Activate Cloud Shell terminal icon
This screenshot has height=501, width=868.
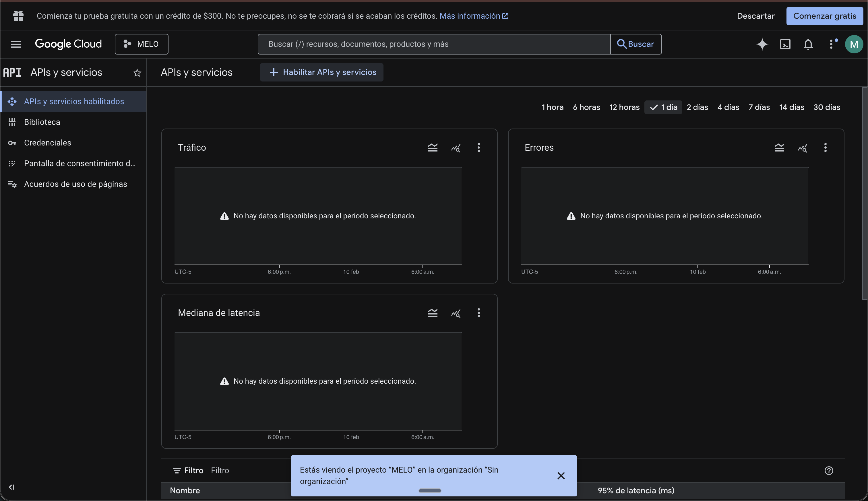[x=785, y=44]
